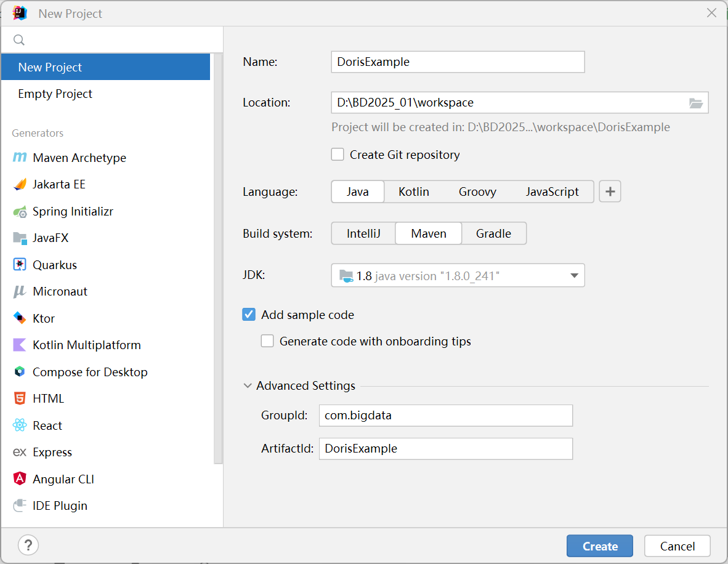728x564 pixels.
Task: Click the Kotlin Multiplatform icon
Action: (20, 345)
